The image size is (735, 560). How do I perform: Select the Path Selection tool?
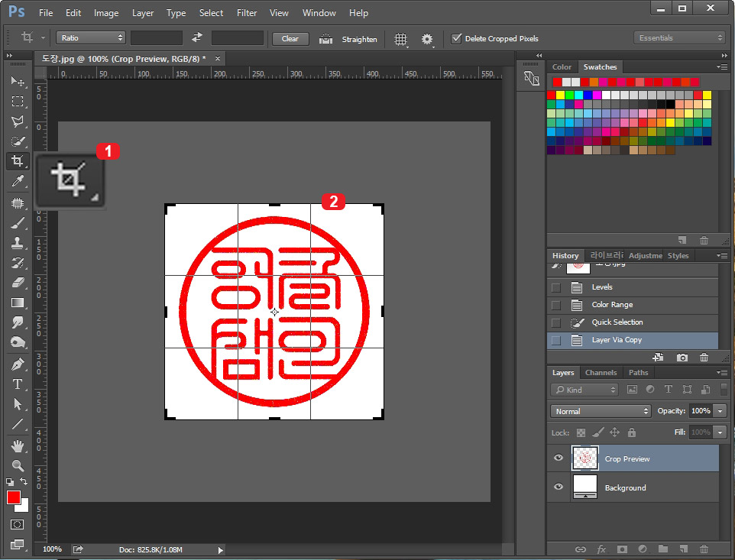[18, 403]
